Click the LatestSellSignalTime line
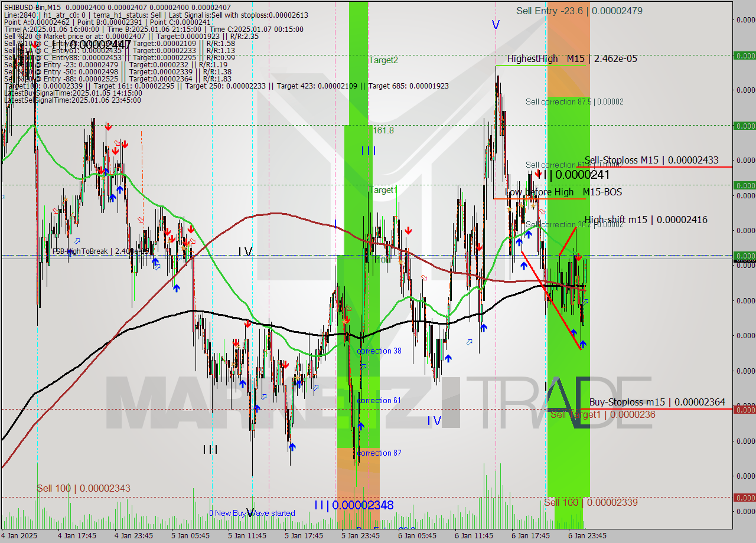756x543 pixels. [73, 100]
